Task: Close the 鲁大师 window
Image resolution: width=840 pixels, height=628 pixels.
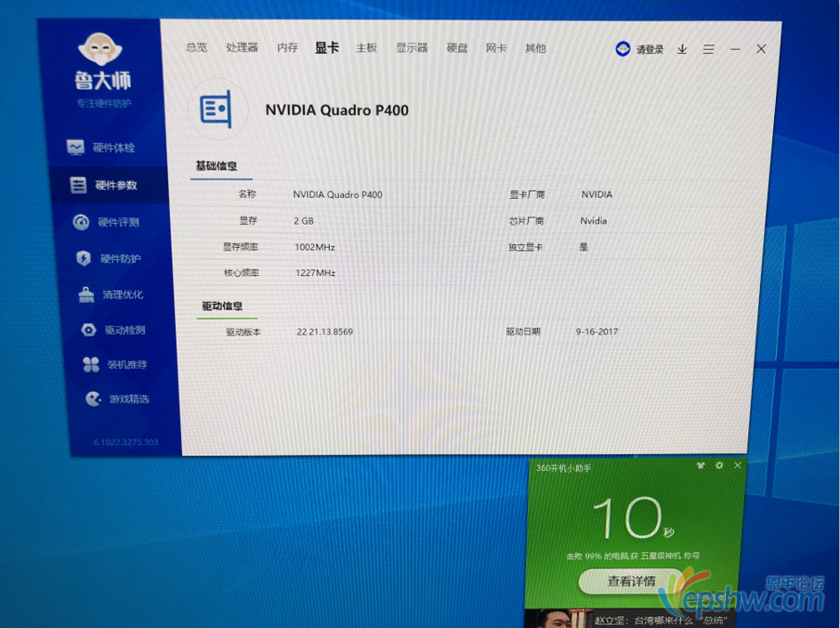Action: pyautogui.click(x=761, y=48)
